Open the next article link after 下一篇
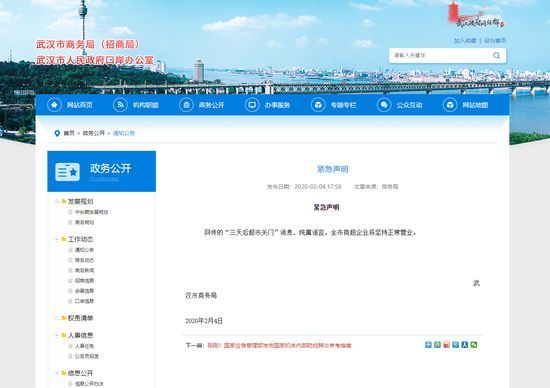This screenshot has height=388, width=550. pyautogui.click(x=279, y=346)
